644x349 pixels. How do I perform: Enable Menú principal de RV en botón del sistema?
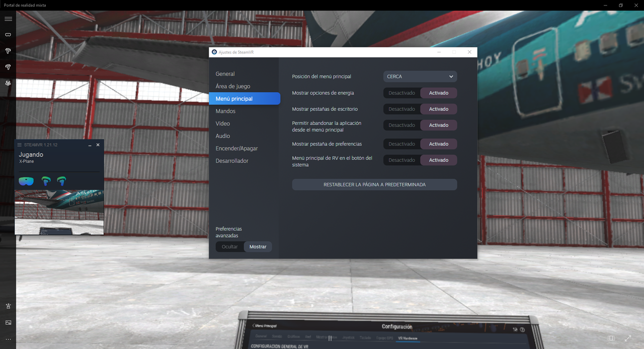click(x=439, y=160)
